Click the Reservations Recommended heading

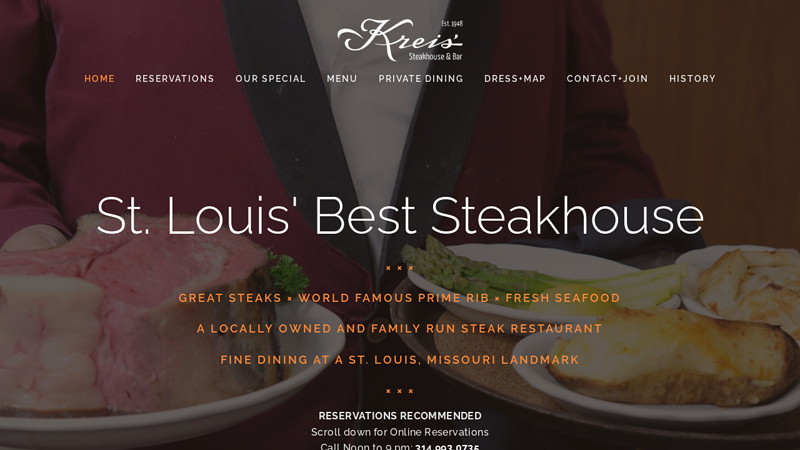tap(400, 416)
